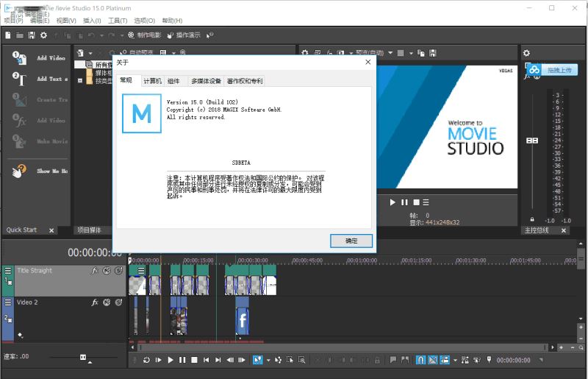Click the 制作电影 make movie button

pyautogui.click(x=144, y=35)
